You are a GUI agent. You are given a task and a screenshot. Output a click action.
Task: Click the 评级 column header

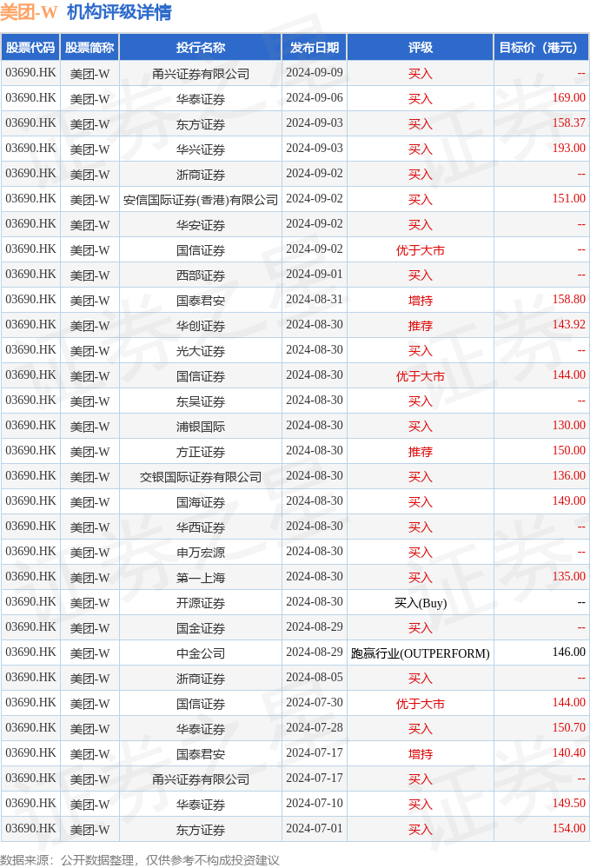coord(421,48)
